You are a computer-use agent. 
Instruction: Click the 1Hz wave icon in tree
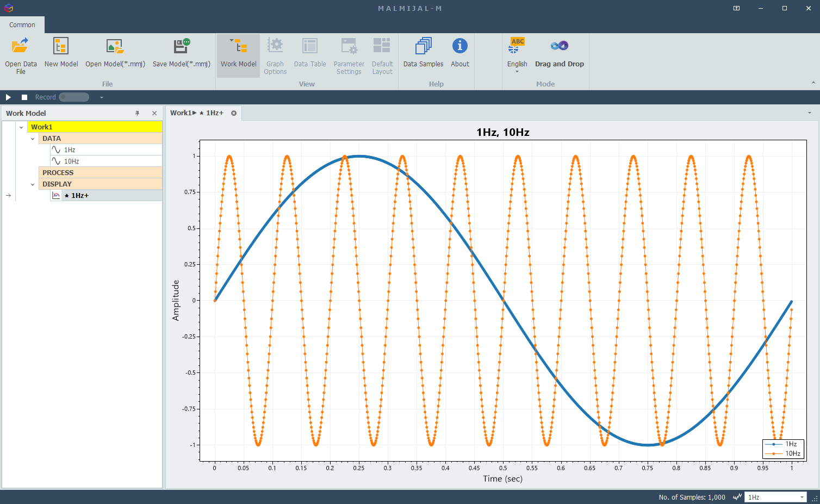pos(56,150)
